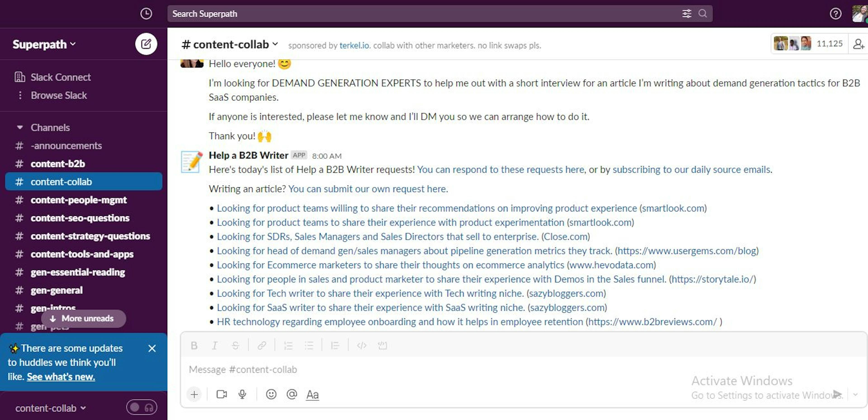868x420 pixels.
Task: Open Browse Slack menu item
Action: click(x=59, y=95)
